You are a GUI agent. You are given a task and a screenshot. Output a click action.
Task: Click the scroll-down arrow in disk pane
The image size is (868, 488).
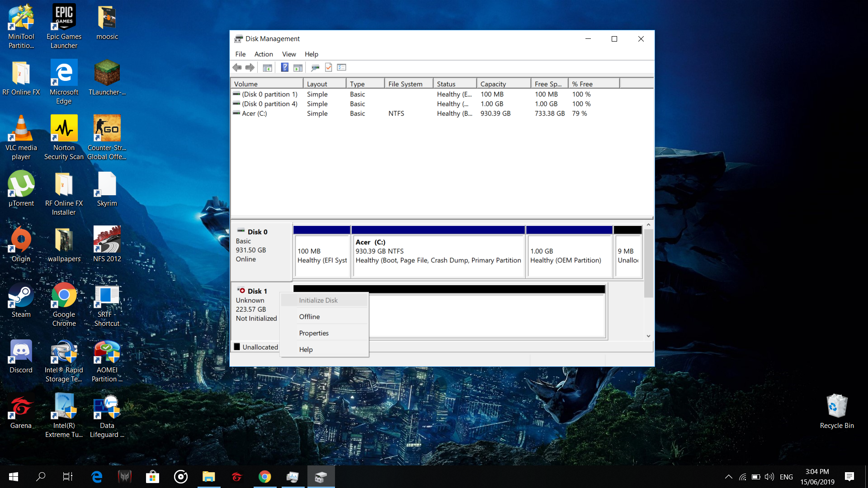(648, 336)
